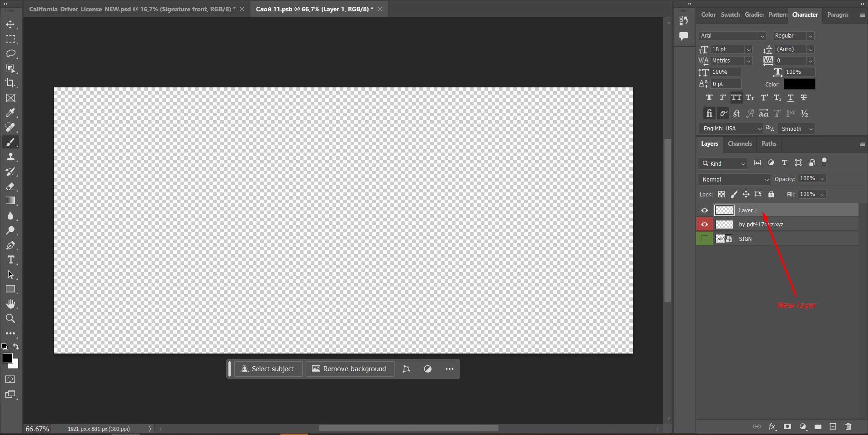
Task: Click the zoom percentage field showing 66.67%
Action: point(37,428)
